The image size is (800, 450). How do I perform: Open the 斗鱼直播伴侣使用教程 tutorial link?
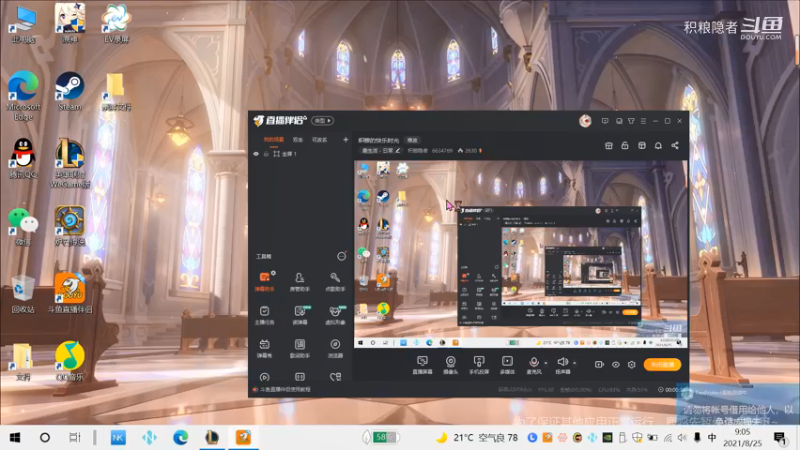coord(285,389)
